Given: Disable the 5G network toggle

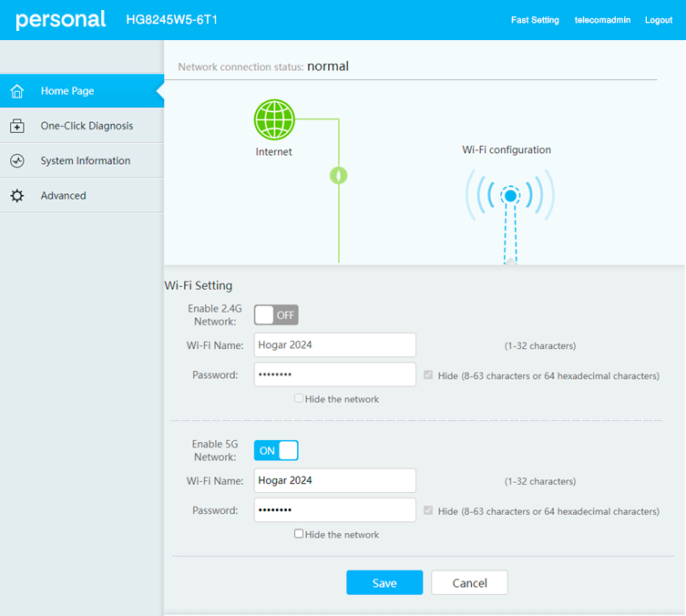Looking at the screenshot, I should 276,450.
